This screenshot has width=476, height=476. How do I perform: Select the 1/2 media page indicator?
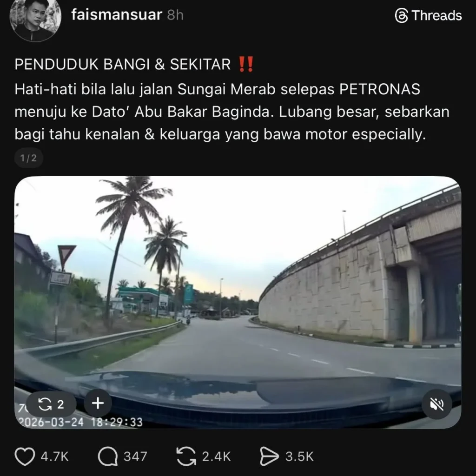tap(28, 158)
